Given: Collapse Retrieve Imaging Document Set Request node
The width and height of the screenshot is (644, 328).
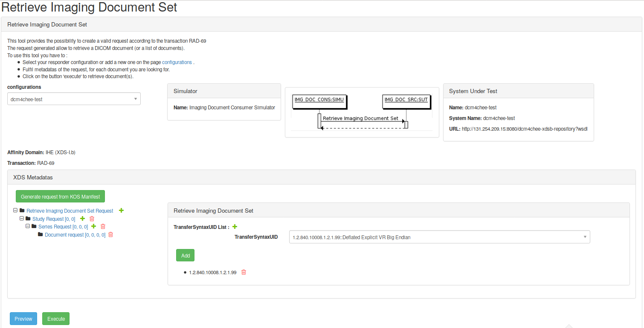Looking at the screenshot, I should click(x=15, y=211).
